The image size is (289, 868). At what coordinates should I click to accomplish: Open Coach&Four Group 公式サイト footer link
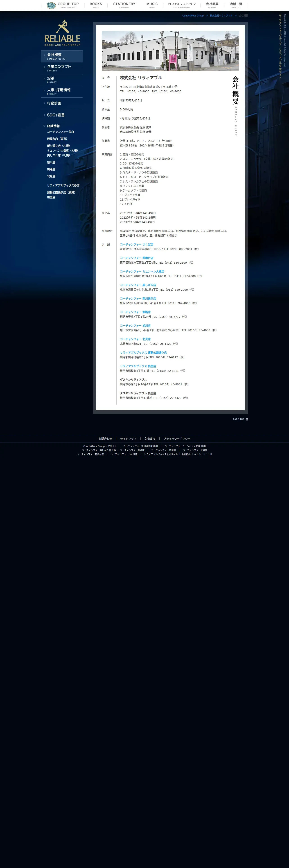100,446
